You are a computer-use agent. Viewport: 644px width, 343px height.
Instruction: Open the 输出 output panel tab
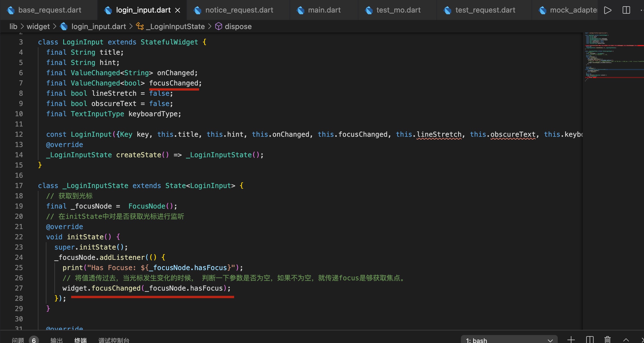(56, 340)
